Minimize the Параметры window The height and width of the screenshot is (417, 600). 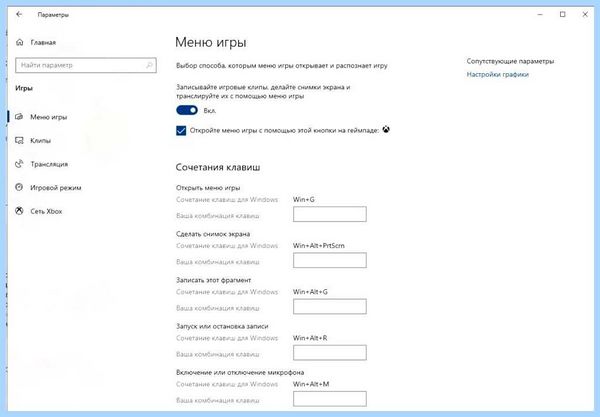(540, 15)
